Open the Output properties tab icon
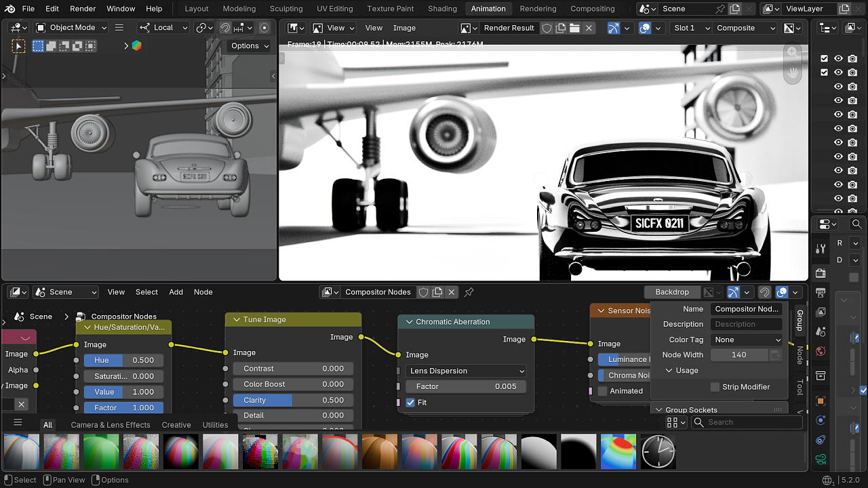Screen dimensions: 868x488 (x=821, y=293)
